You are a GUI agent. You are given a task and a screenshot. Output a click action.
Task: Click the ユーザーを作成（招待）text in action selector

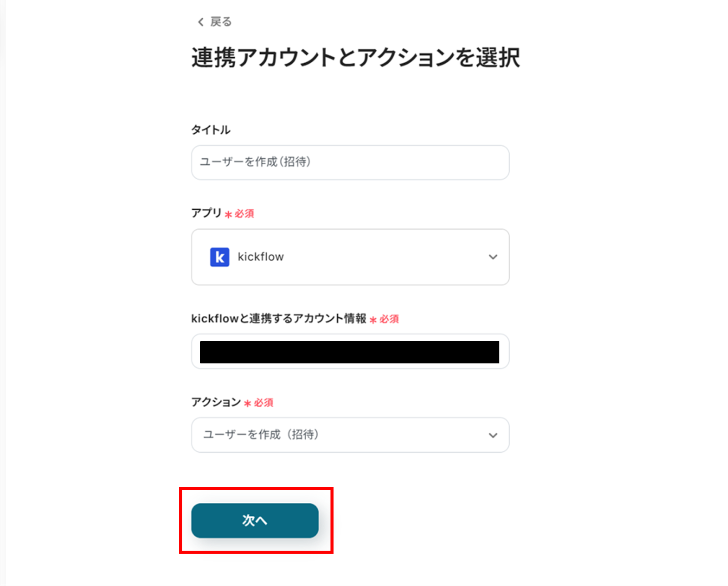tap(261, 435)
